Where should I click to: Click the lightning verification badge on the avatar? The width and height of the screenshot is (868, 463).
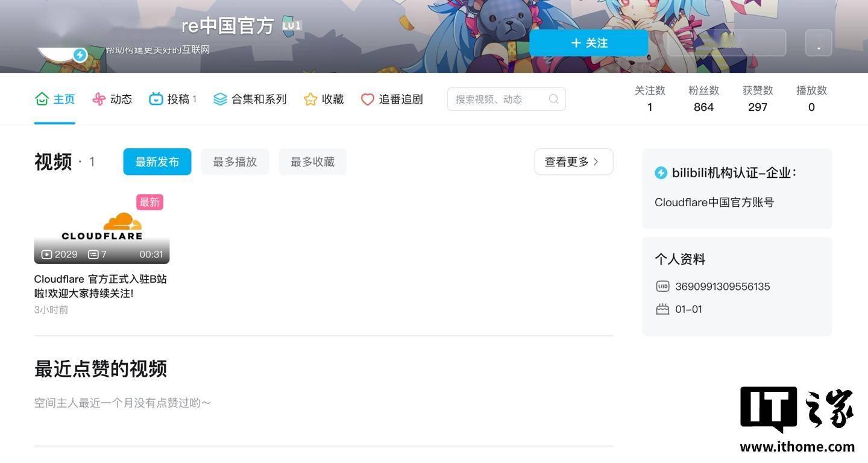click(80, 55)
